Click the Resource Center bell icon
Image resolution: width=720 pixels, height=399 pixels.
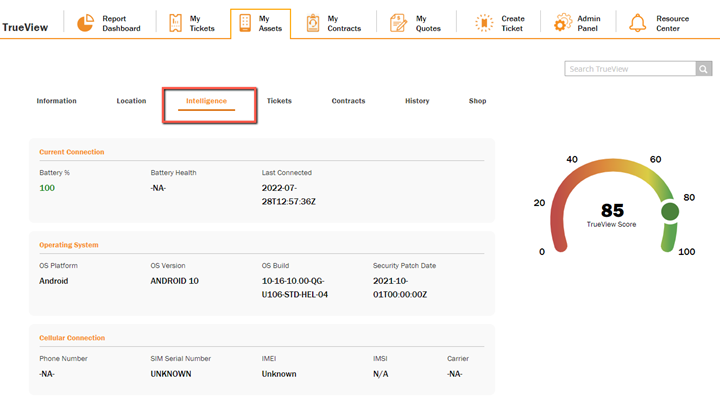pos(637,23)
